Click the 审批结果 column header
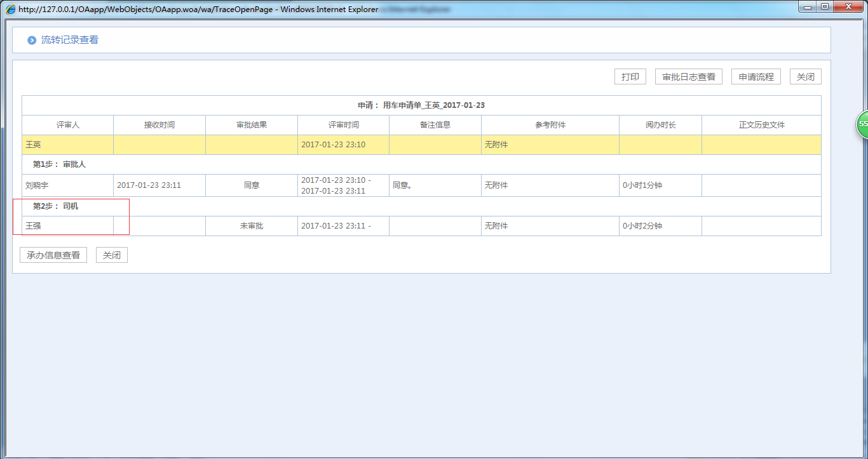The image size is (868, 459). coord(251,125)
